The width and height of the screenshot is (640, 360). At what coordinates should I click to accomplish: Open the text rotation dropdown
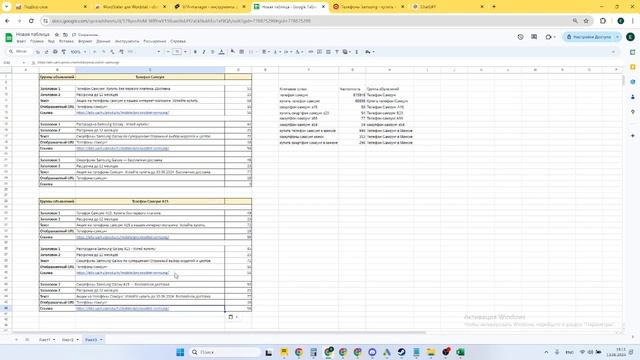(x=299, y=52)
